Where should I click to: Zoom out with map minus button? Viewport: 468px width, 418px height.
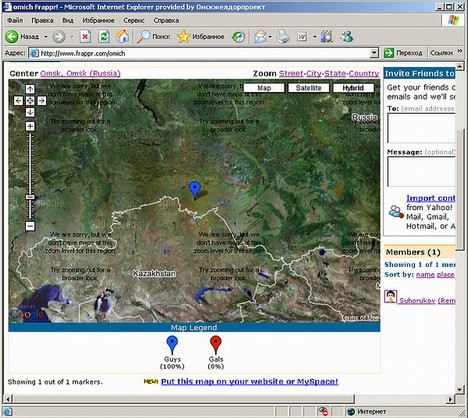pos(30,226)
